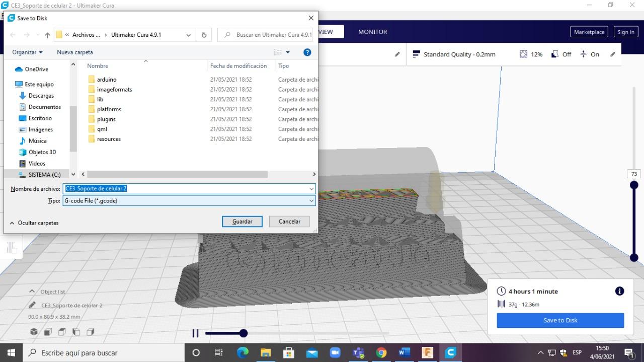Select the left side view icon
Screen dimensions: 644x362
tap(76, 332)
